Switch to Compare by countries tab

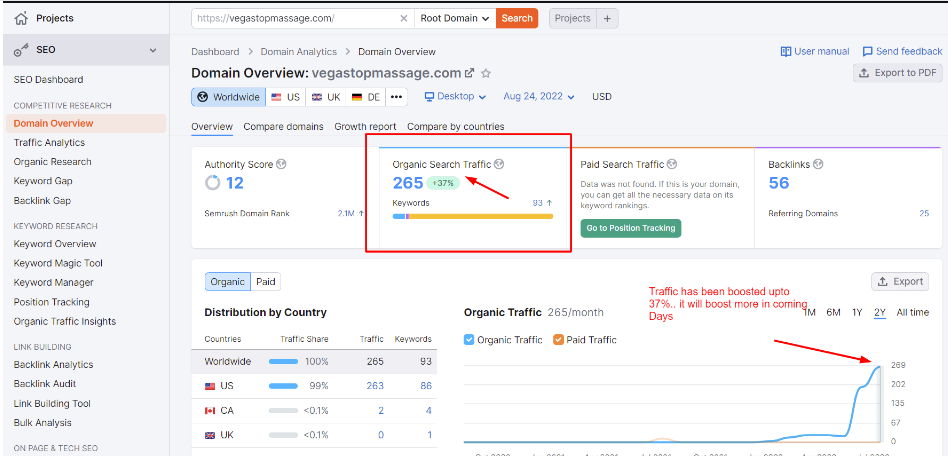(x=456, y=126)
